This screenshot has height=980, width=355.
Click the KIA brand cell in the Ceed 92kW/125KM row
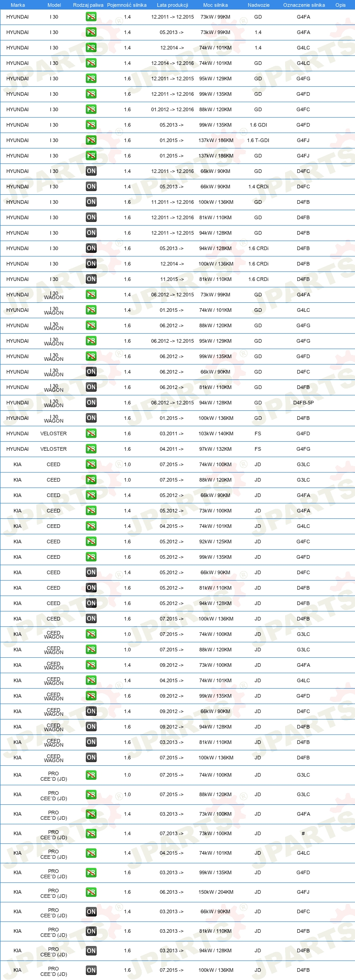tap(18, 542)
